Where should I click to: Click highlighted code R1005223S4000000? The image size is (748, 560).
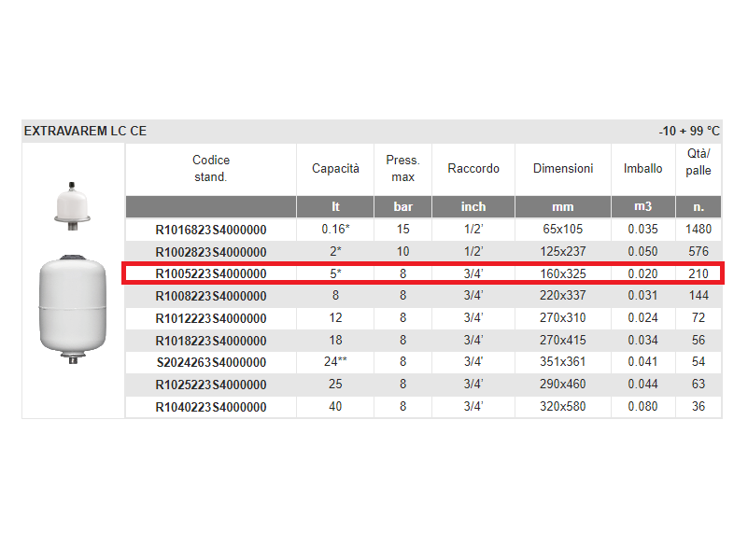tap(210, 273)
